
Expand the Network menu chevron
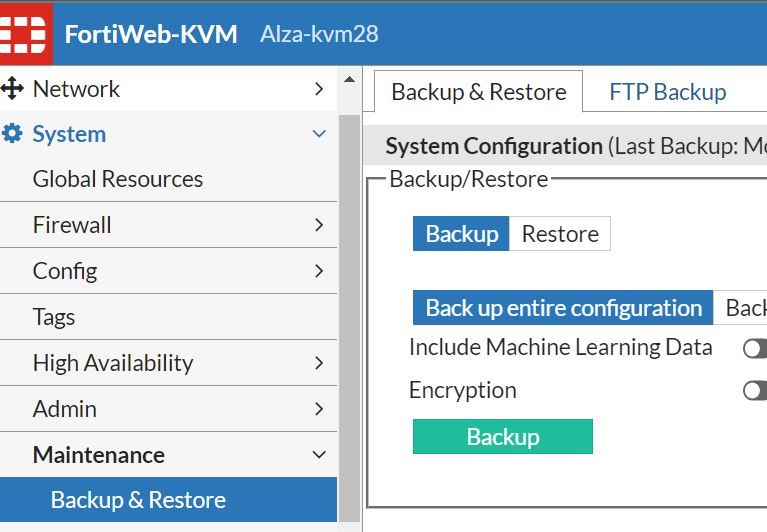point(319,89)
